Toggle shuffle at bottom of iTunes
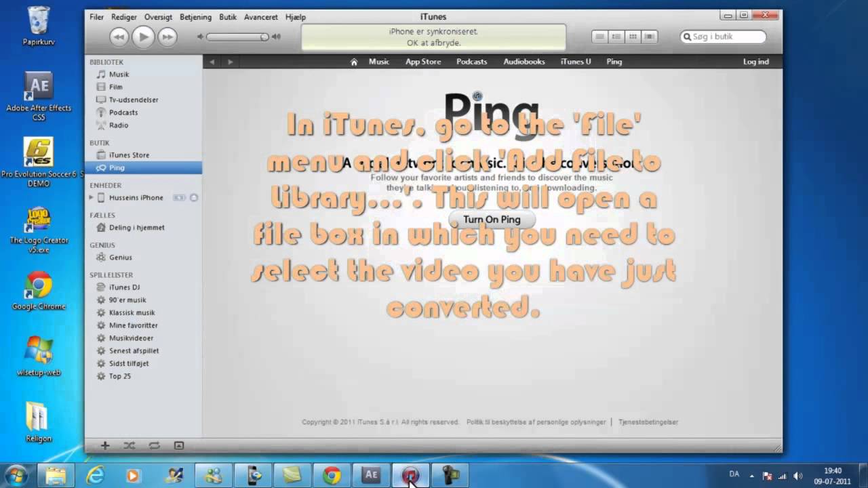 click(130, 445)
